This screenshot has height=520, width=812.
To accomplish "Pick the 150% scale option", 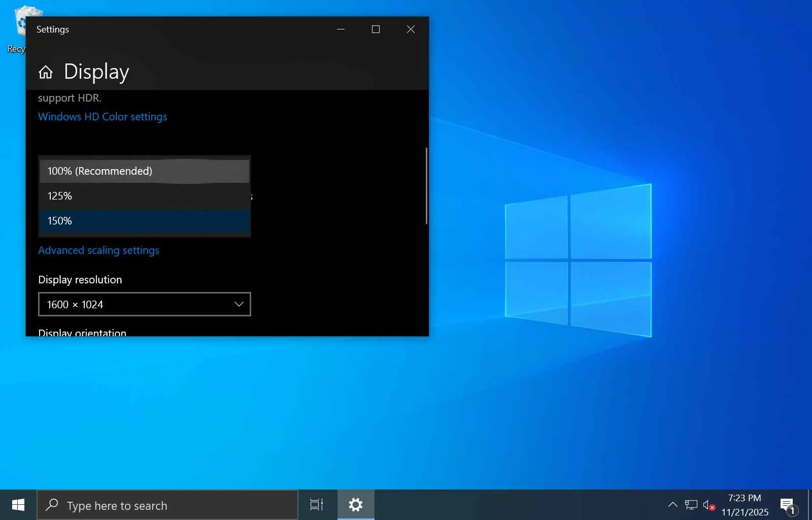I will [145, 221].
